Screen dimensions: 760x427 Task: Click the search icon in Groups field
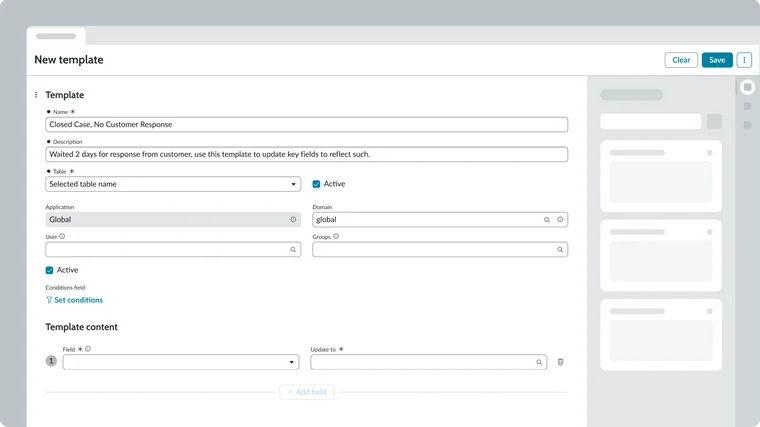pyautogui.click(x=560, y=250)
